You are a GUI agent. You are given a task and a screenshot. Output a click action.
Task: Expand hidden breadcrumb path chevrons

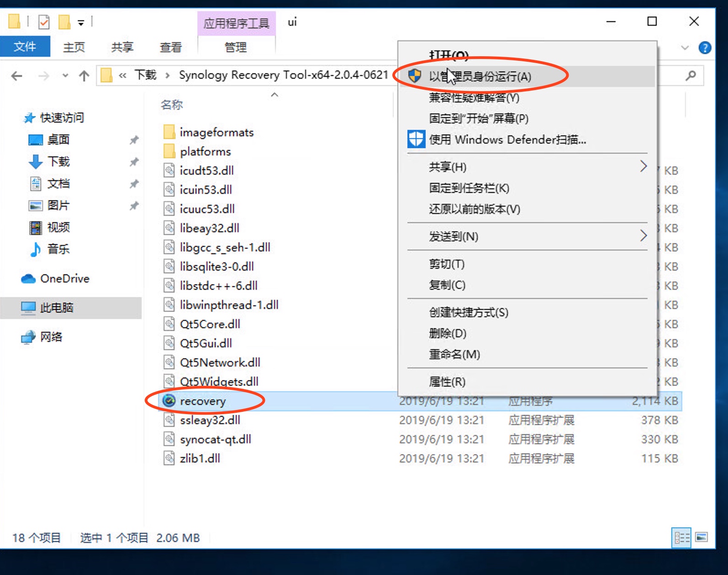pos(122,75)
